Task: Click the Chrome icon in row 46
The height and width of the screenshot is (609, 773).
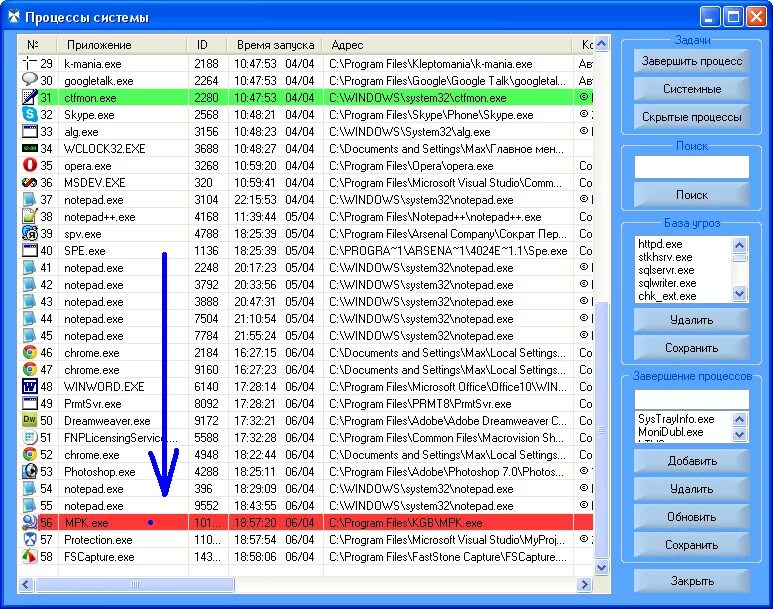Action: (x=30, y=353)
